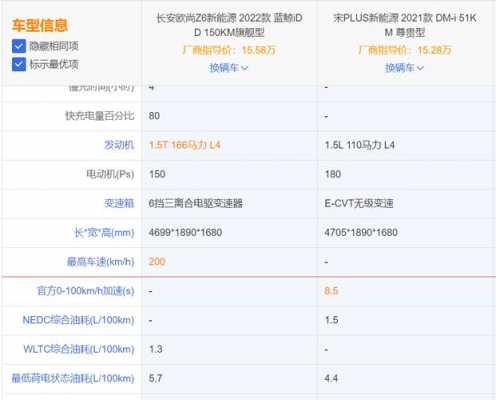This screenshot has height=400, width=496.
Task: Click the 官方0-100km/h加速(s) link
Action: click(85, 291)
